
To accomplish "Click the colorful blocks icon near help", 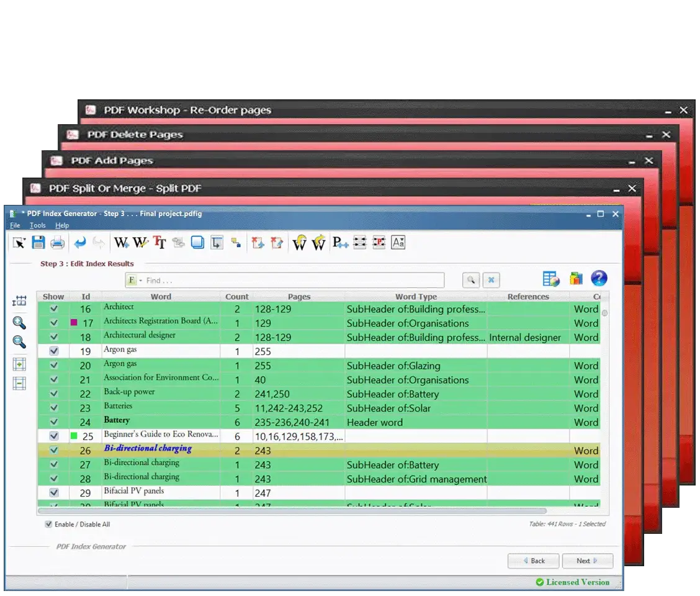I will pyautogui.click(x=577, y=279).
